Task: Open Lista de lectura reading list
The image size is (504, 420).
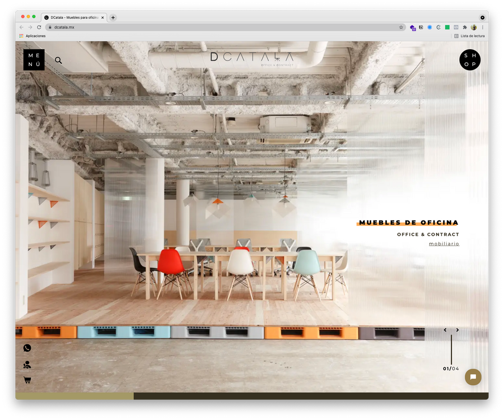Action: [x=469, y=36]
